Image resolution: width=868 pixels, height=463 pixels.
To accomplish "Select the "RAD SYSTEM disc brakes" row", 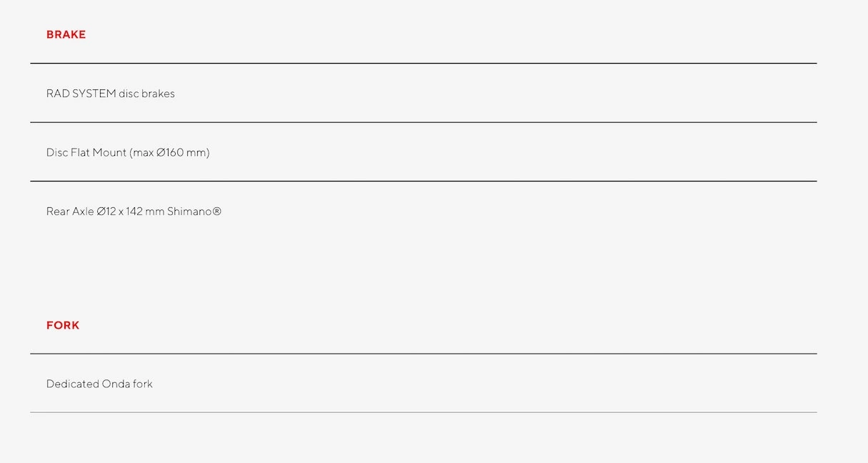I will tap(111, 94).
